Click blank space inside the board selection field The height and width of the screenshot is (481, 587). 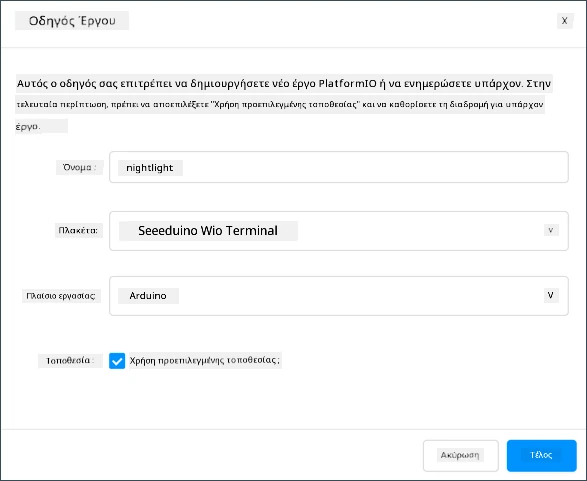419,231
